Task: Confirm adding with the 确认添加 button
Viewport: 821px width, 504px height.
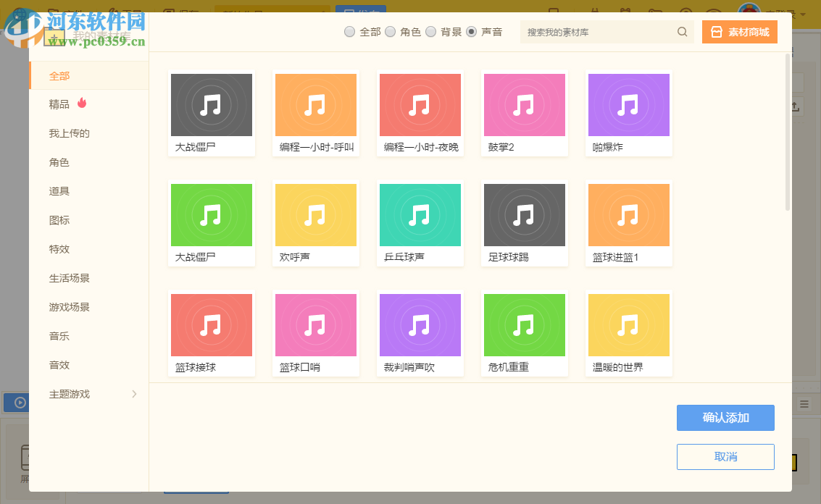Action: 725,418
